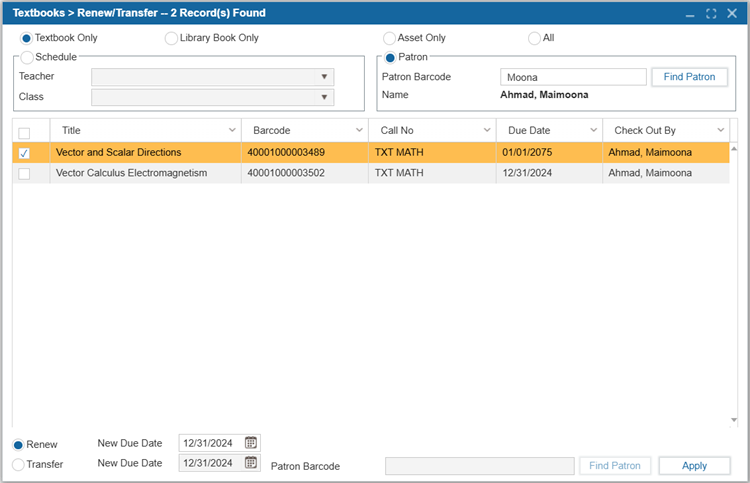Open the Class dropdown
This screenshot has height=483, width=750.
pyautogui.click(x=324, y=97)
